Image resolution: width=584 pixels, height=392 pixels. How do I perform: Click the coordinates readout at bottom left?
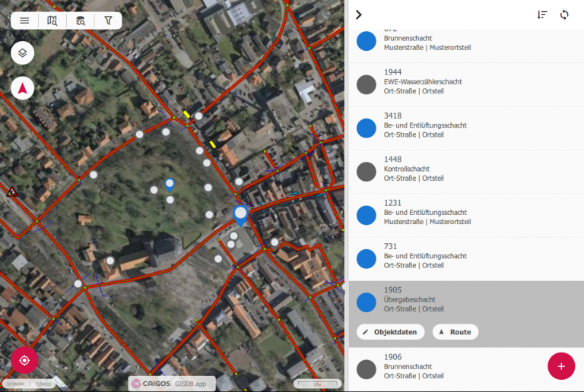click(29, 384)
